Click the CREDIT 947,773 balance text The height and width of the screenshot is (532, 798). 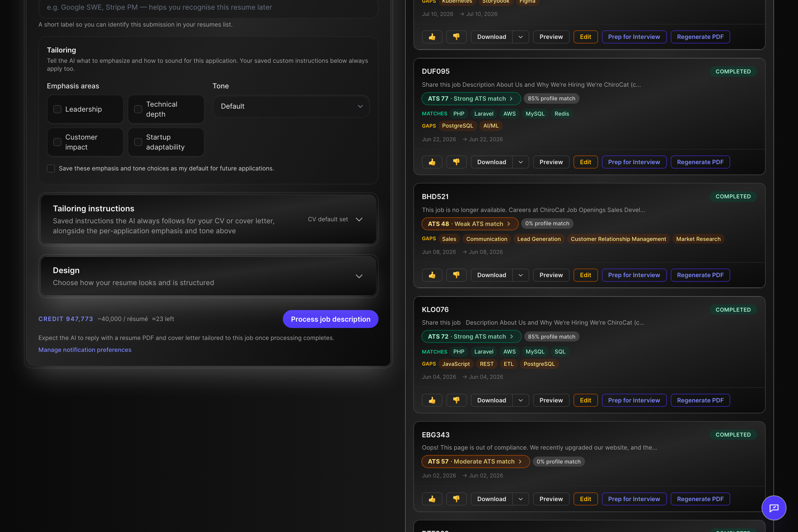pos(66,319)
